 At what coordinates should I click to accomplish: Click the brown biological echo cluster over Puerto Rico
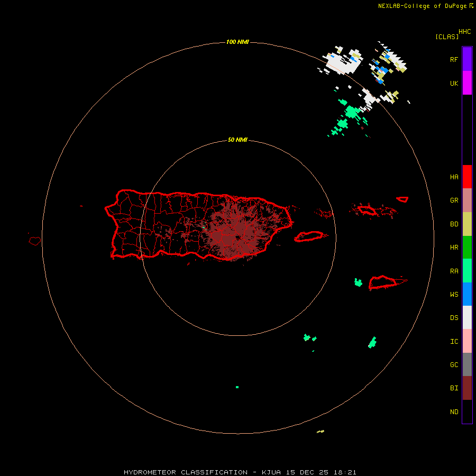coord(240,231)
